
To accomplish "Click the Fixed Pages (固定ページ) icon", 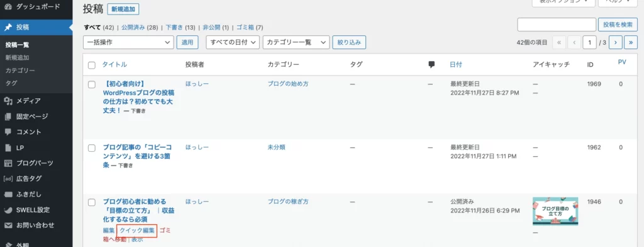I will coord(8,117).
